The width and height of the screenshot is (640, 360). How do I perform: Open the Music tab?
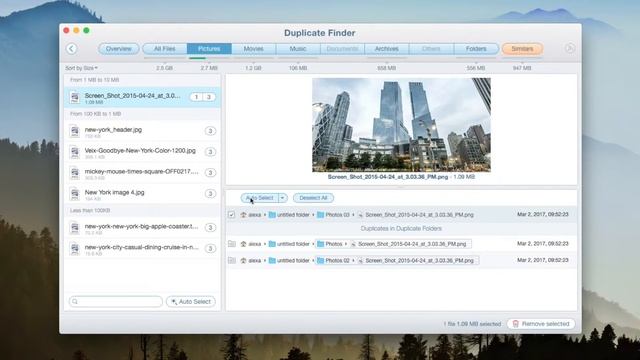[298, 49]
